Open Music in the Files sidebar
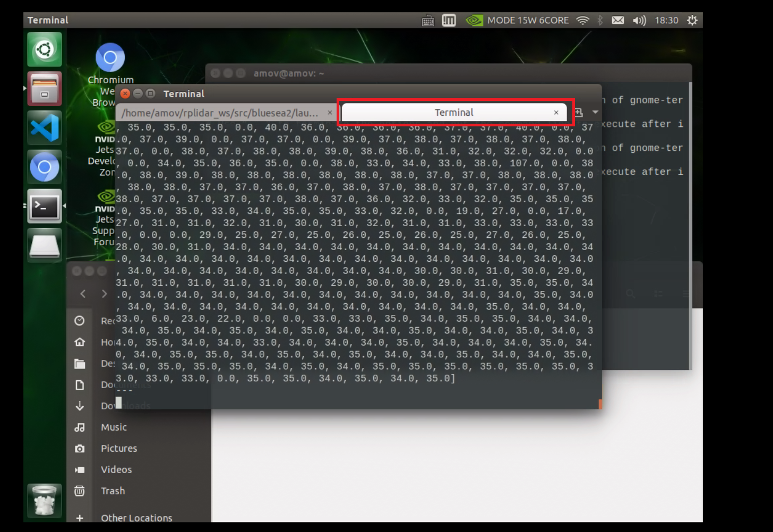 pos(139,427)
